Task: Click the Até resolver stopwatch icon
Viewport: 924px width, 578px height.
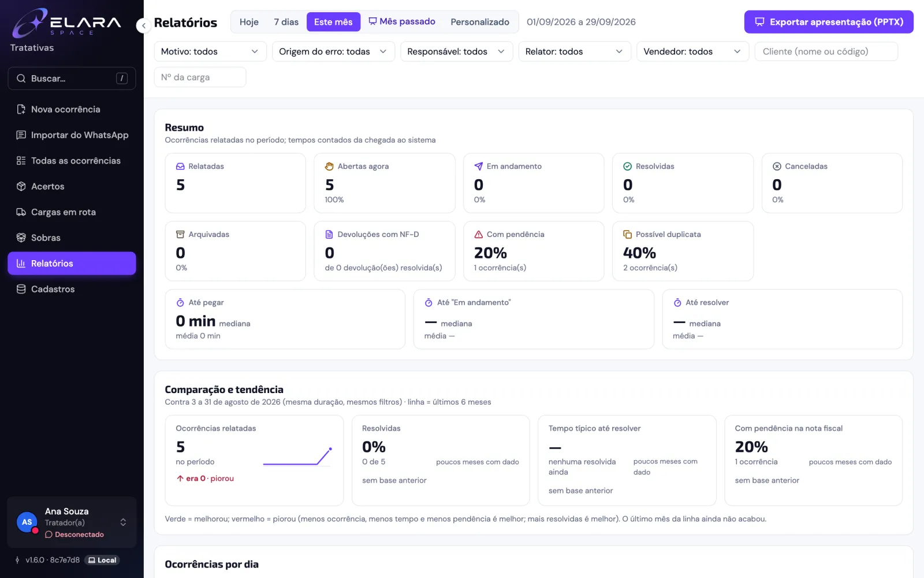Action: tap(677, 303)
